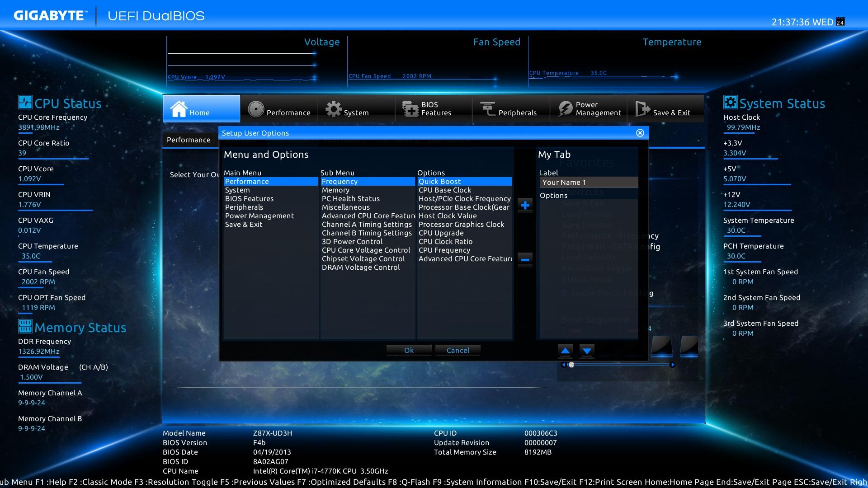Open the Peripherals tab
Image resolution: width=868 pixels, height=488 pixels.
[511, 108]
